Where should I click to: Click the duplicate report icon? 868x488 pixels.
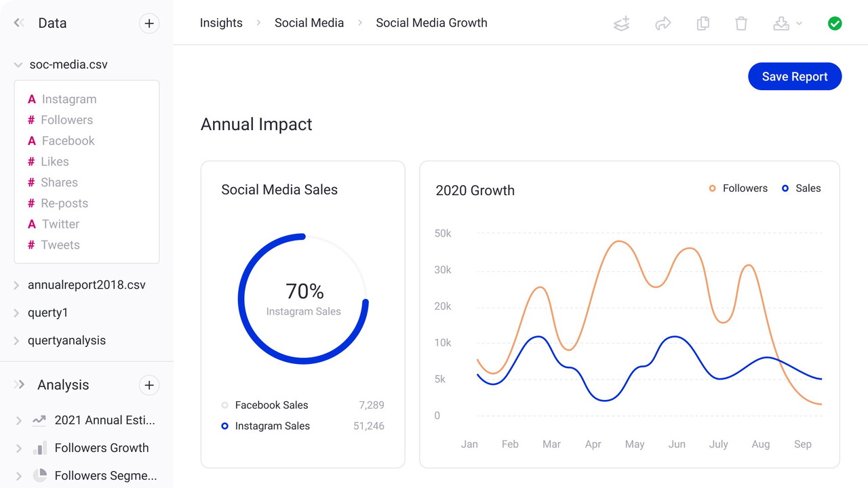point(703,24)
